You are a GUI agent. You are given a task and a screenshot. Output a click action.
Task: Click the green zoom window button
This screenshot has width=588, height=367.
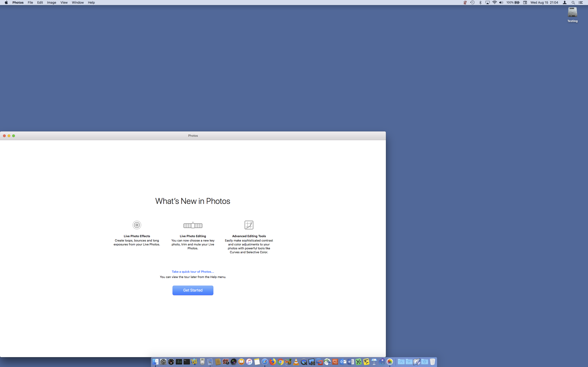pyautogui.click(x=14, y=136)
